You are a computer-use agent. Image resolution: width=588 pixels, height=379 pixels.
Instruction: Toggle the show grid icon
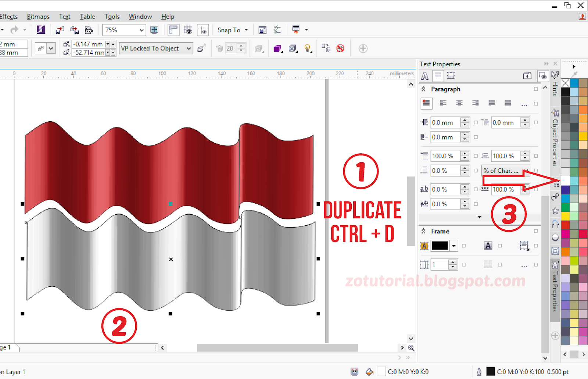tap(188, 30)
